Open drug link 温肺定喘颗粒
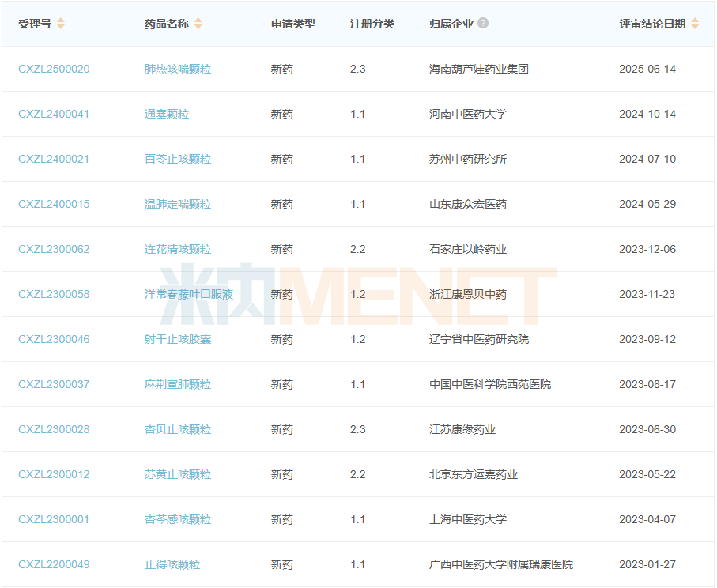This screenshot has width=717, height=588. point(178,204)
